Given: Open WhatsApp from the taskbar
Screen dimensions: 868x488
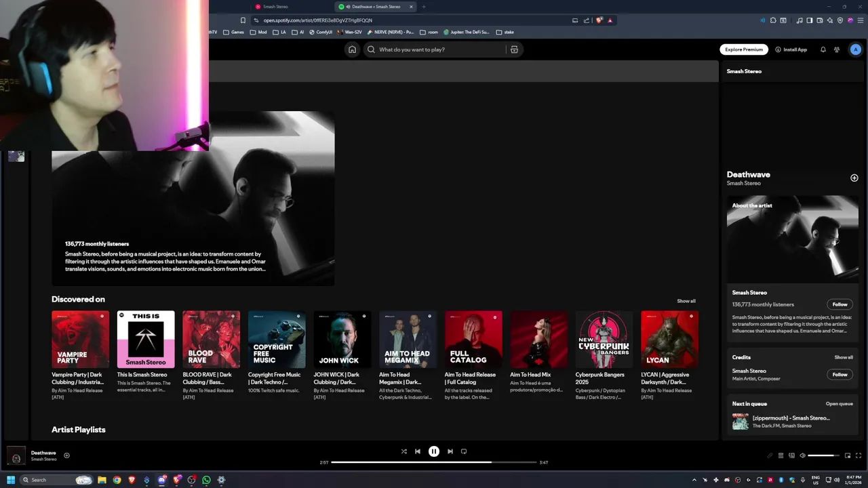Looking at the screenshot, I should pyautogui.click(x=206, y=480).
